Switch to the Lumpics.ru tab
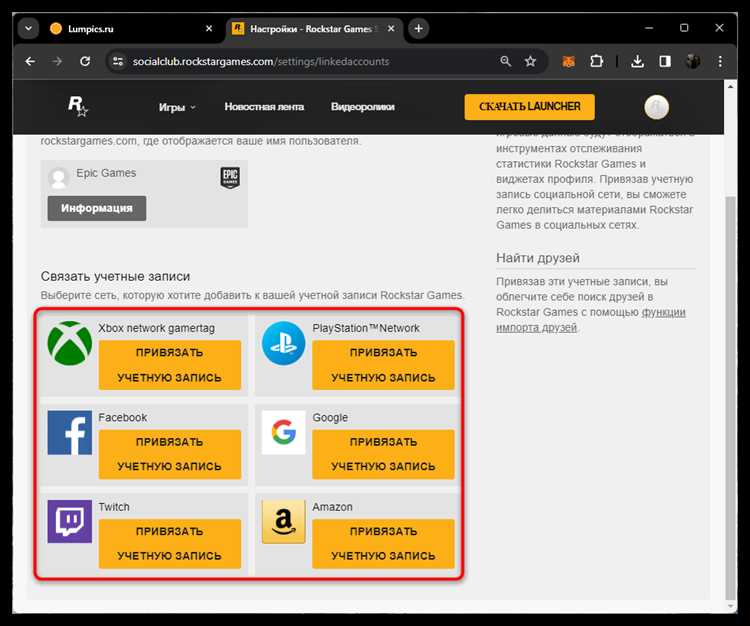This screenshot has width=750, height=626. point(127,29)
